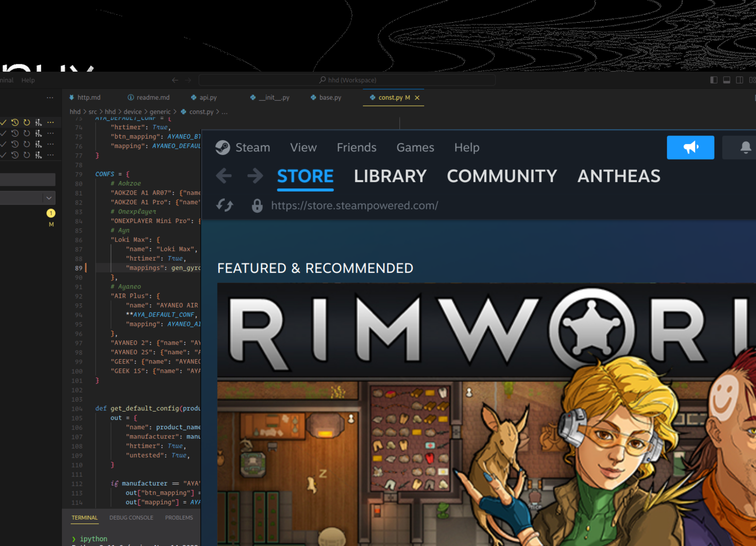Toggle the primary side bar layout
The image size is (756, 546).
point(714,80)
